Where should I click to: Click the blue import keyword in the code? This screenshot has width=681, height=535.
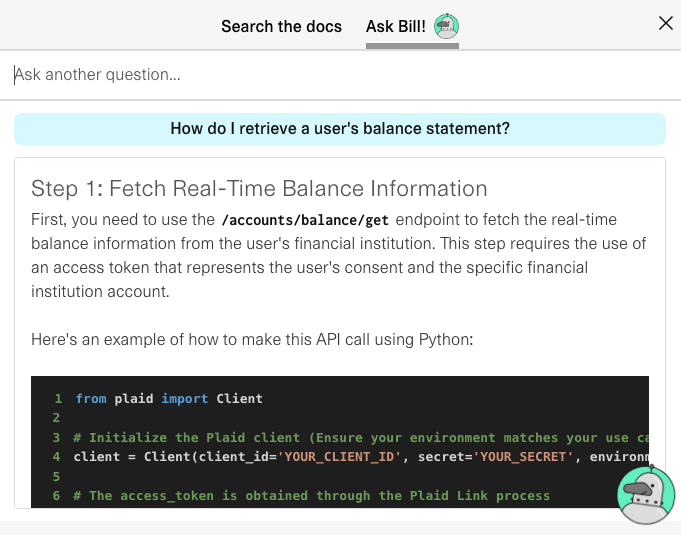[185, 399]
